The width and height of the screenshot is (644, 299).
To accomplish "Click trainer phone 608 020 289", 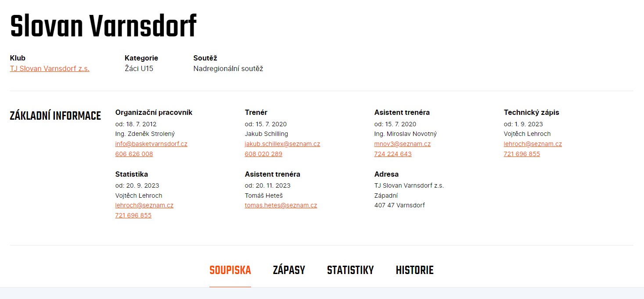I will click(x=263, y=154).
